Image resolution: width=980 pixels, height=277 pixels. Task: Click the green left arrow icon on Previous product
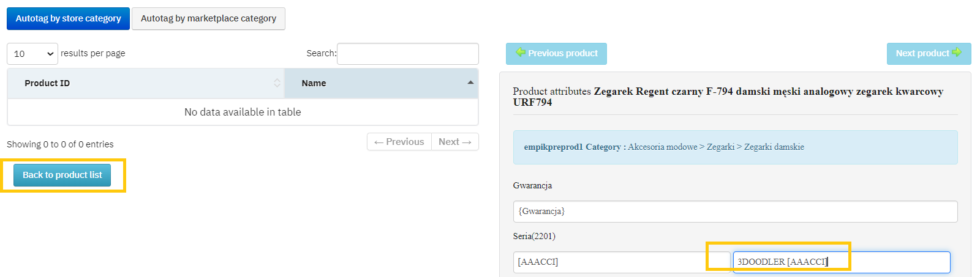click(x=521, y=53)
